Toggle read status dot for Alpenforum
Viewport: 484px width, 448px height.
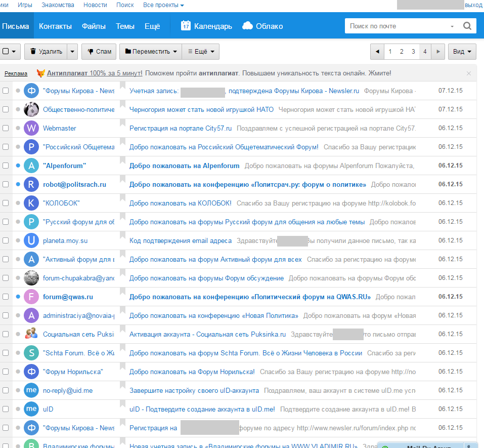[x=18, y=166]
